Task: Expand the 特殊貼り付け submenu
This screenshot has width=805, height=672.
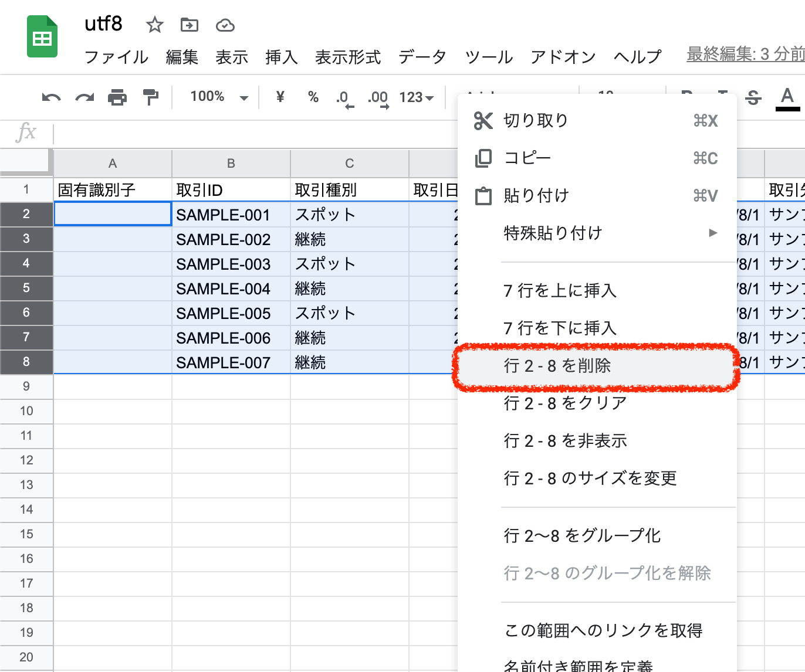Action: [x=610, y=233]
